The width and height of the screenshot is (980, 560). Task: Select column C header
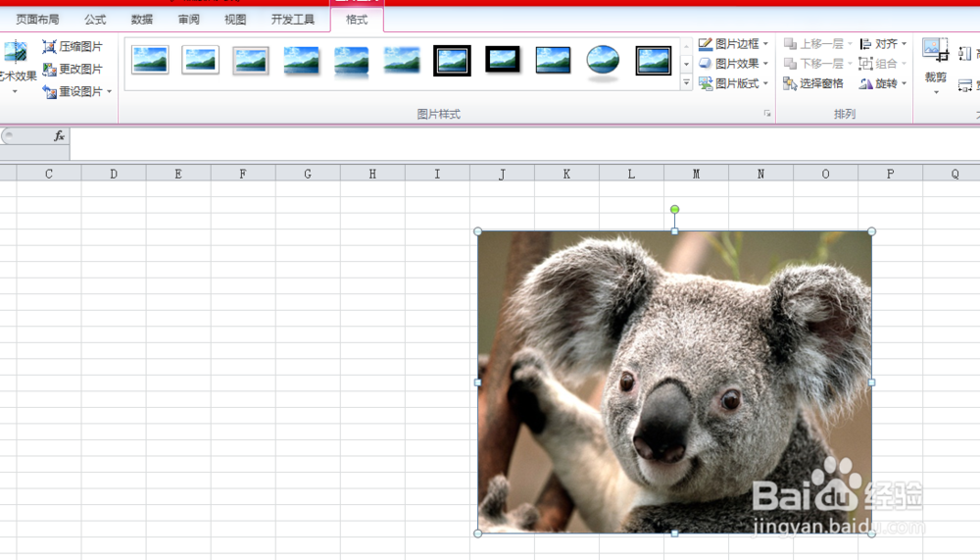click(x=49, y=174)
